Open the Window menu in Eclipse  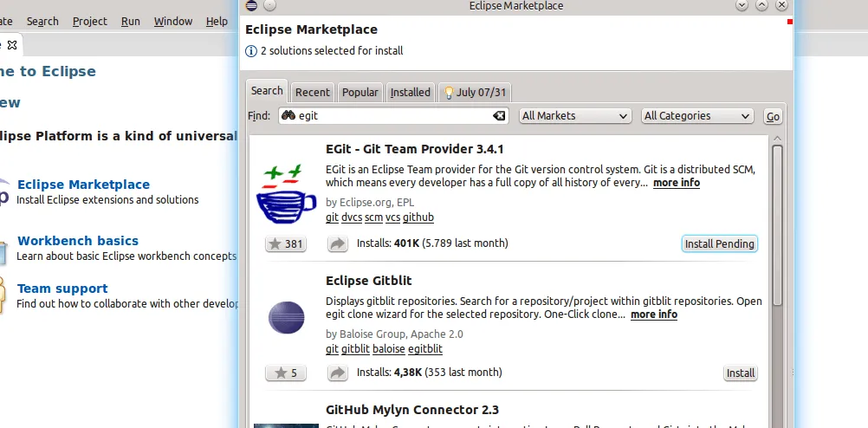pos(173,22)
